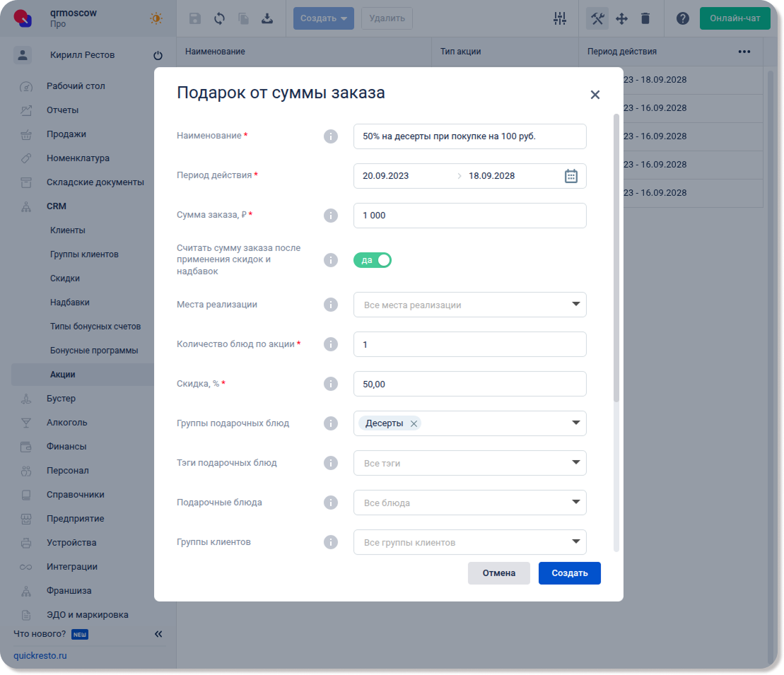Image resolution: width=784 pixels, height=675 pixels.
Task: Collapse the sidebar with double chevron
Action: 158,634
